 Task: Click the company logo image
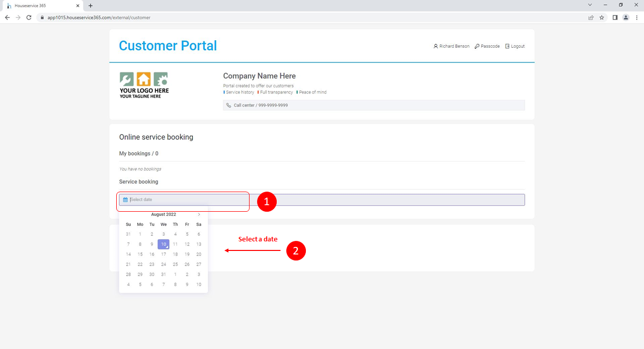(x=144, y=85)
